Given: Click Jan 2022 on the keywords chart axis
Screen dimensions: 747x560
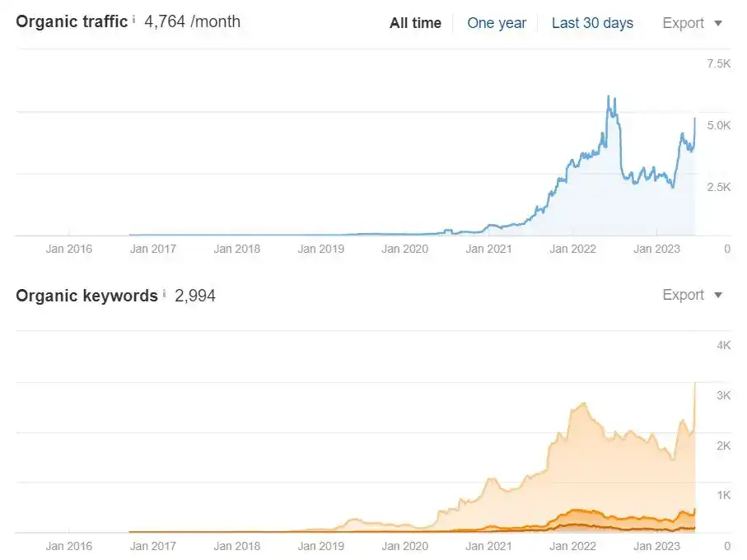Looking at the screenshot, I should (x=572, y=545).
